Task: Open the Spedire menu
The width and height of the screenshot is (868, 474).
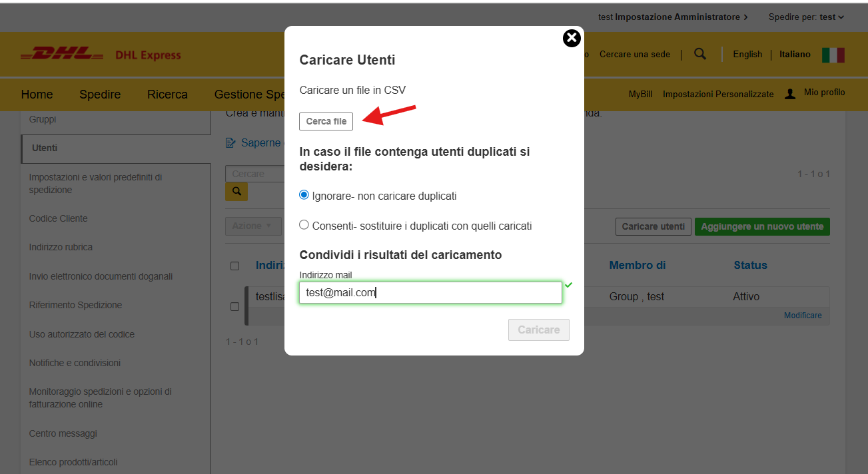Action: 100,95
